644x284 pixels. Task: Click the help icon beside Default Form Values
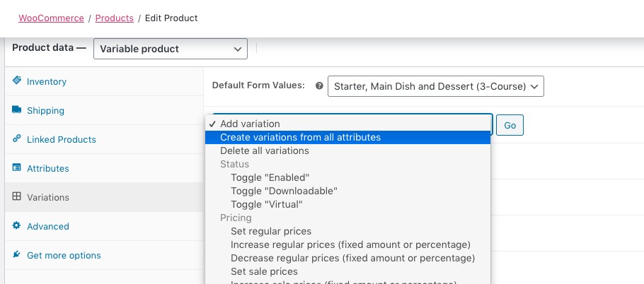319,86
